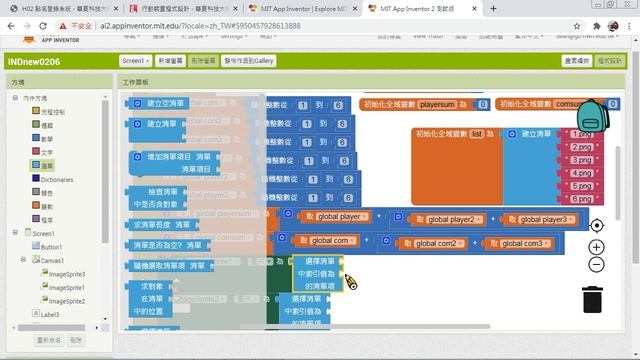Open the Chrome three-dot menu
Image resolution: width=640 pixels, height=360 pixels.
pos(629,26)
